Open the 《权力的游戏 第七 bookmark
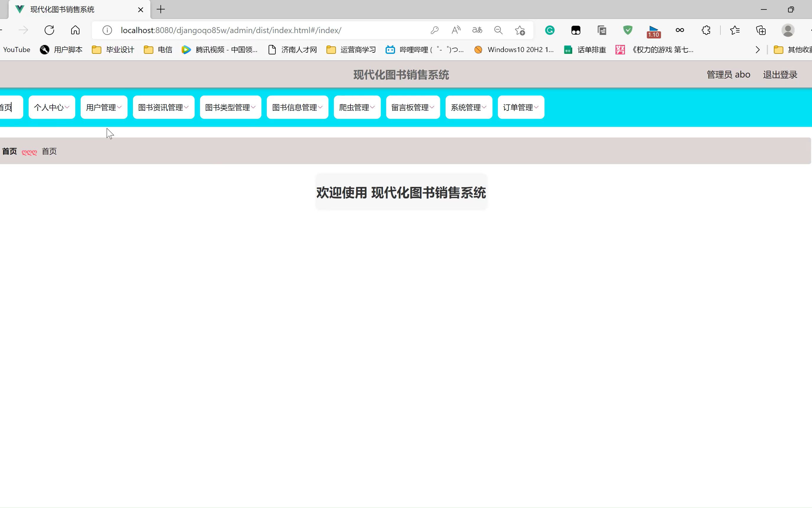 coord(654,50)
